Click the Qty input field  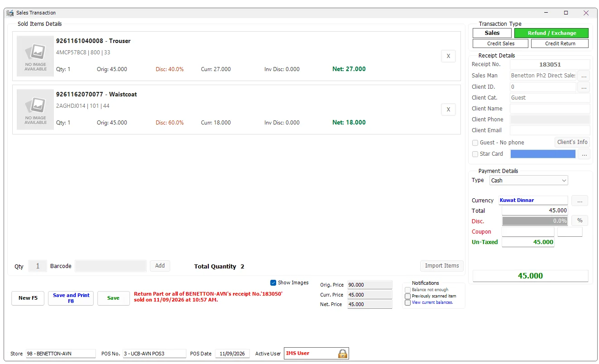38,266
